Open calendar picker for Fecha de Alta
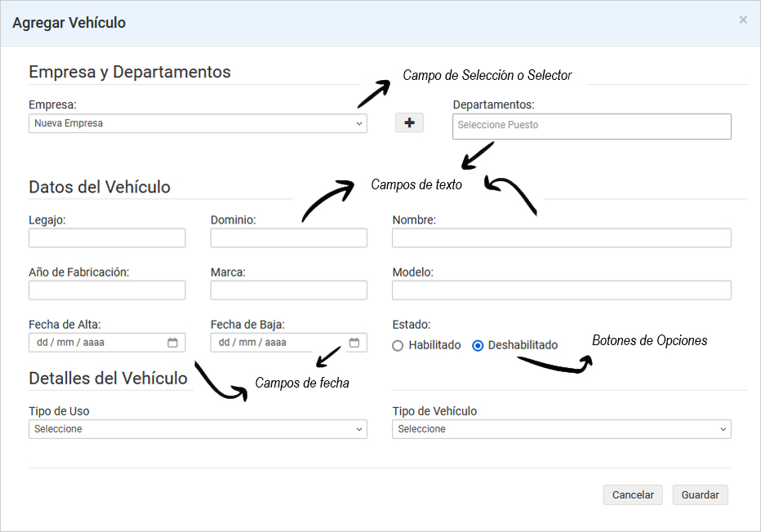This screenshot has height=532, width=761. pos(172,343)
